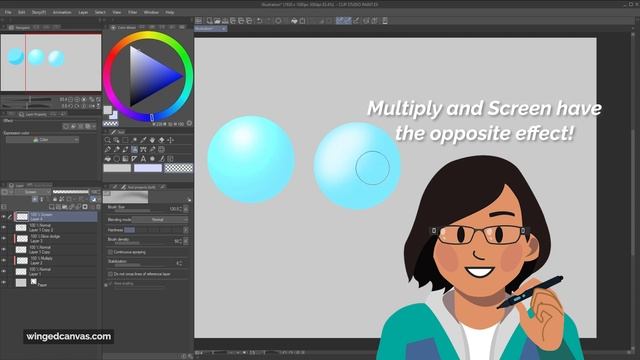
Task: Select the Correct line tool
Action: point(162,158)
